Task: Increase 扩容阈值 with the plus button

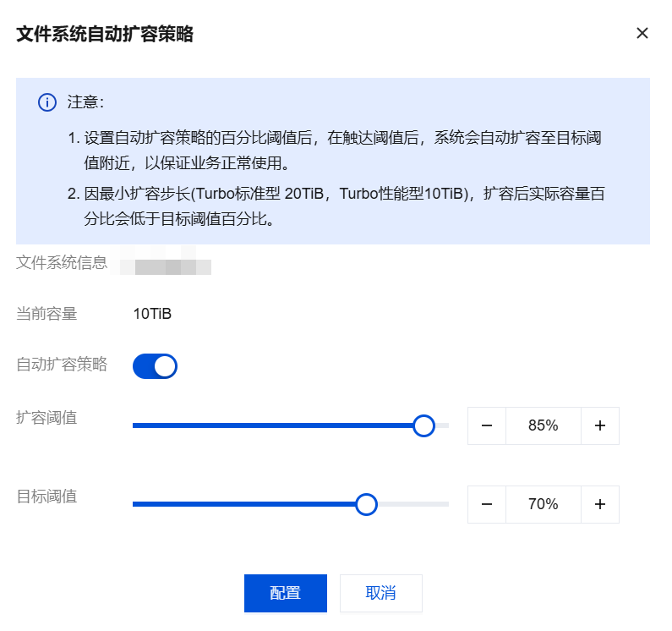Action: point(600,425)
